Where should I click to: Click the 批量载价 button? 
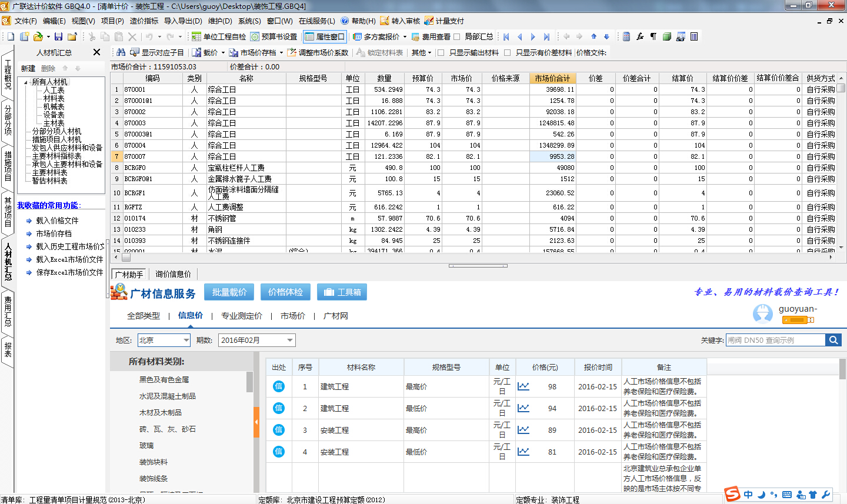[x=229, y=292]
